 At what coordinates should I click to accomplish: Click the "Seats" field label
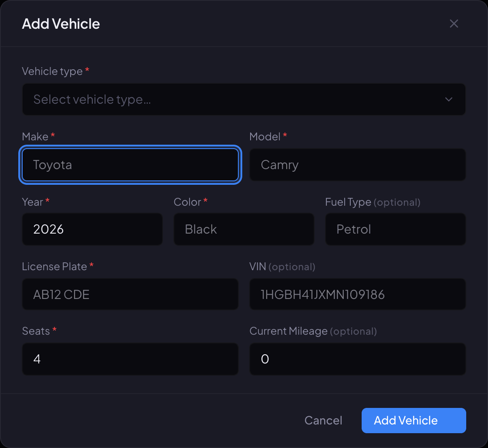coord(36,331)
